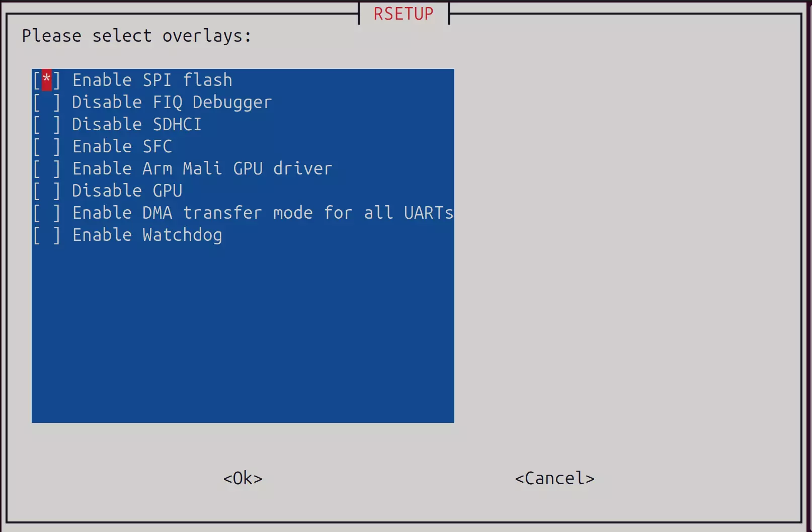The width and height of the screenshot is (812, 532).
Task: Select the Enable SPI flash label text
Action: 152,80
